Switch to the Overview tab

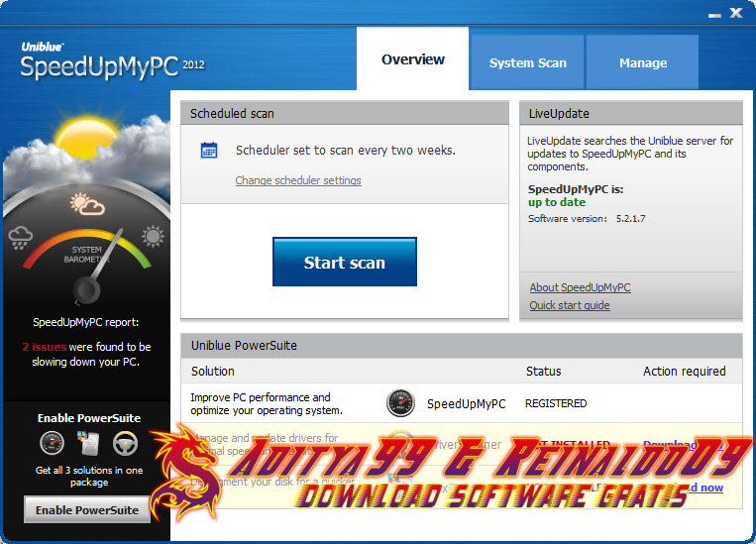pos(413,58)
